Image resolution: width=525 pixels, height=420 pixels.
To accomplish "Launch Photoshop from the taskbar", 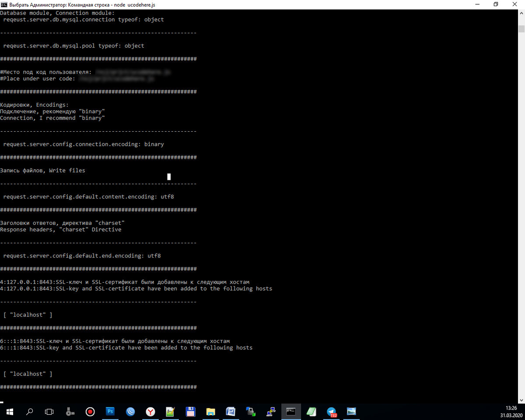I will (x=110, y=412).
